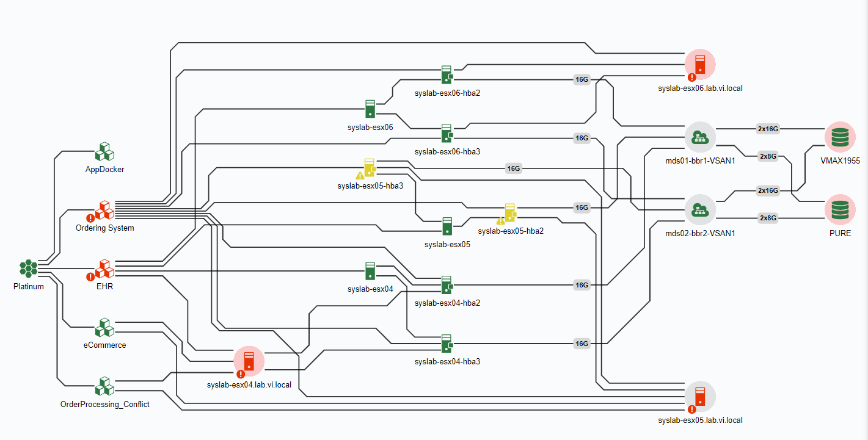Click the "PURE" text label
Screen dimensions: 868x440
tap(841, 233)
